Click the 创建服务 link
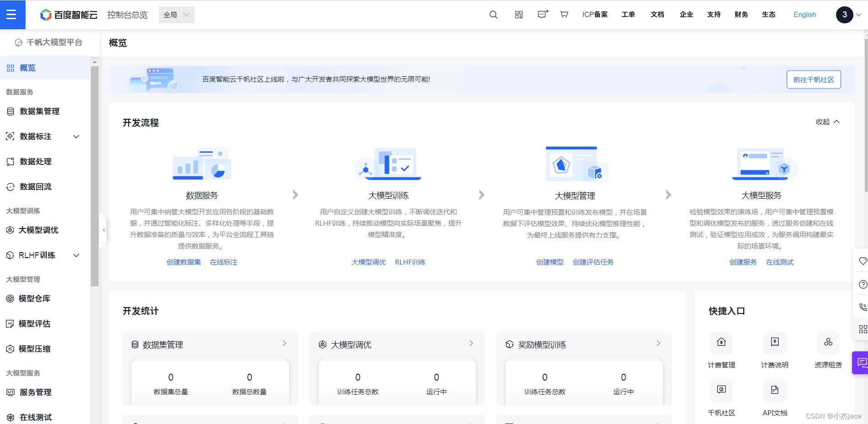 (x=743, y=262)
